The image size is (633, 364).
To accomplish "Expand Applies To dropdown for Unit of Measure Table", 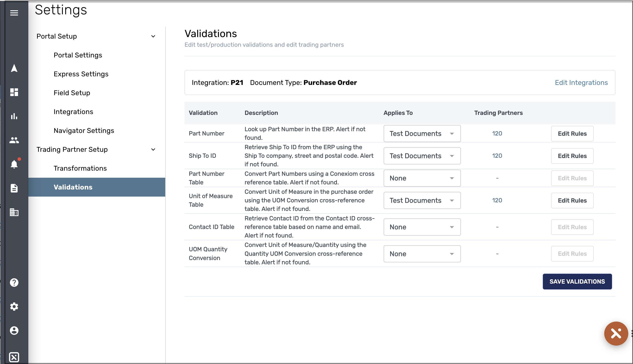I will [x=422, y=200].
